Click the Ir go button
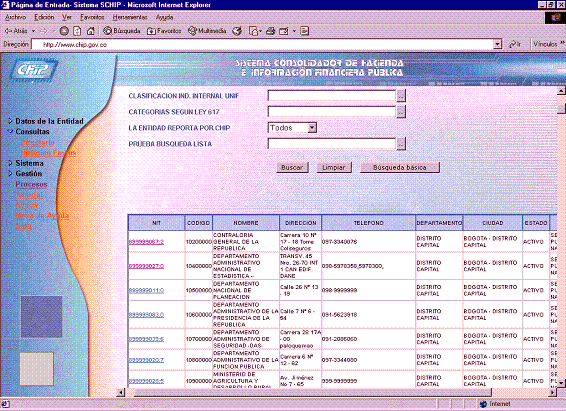Viewport: 566px width, 411px height. pyautogui.click(x=515, y=44)
